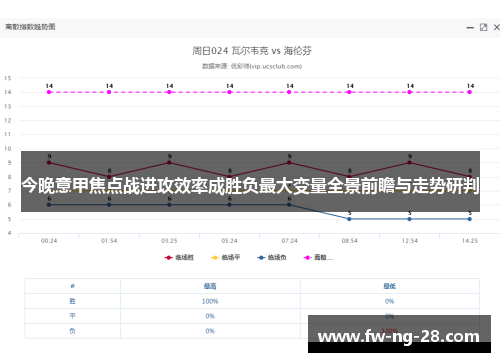
Task: Select the magenta data point at 14:25
Action: coord(469,92)
